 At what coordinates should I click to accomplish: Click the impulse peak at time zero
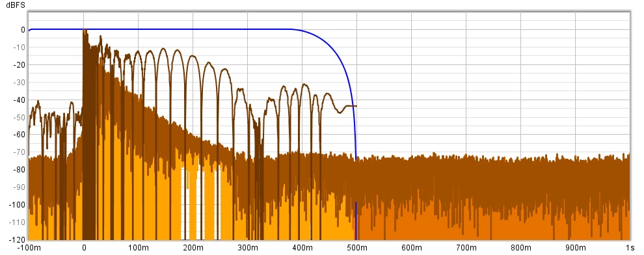click(x=84, y=31)
